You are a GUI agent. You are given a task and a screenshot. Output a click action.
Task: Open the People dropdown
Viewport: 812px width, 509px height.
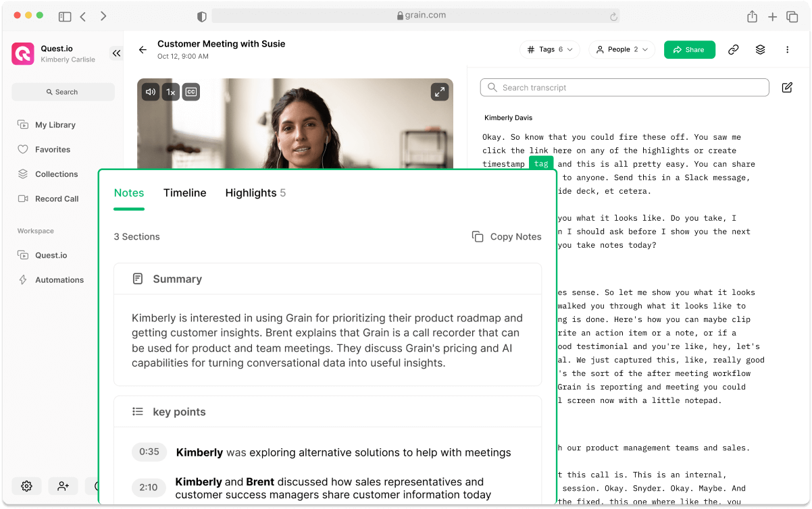(621, 49)
